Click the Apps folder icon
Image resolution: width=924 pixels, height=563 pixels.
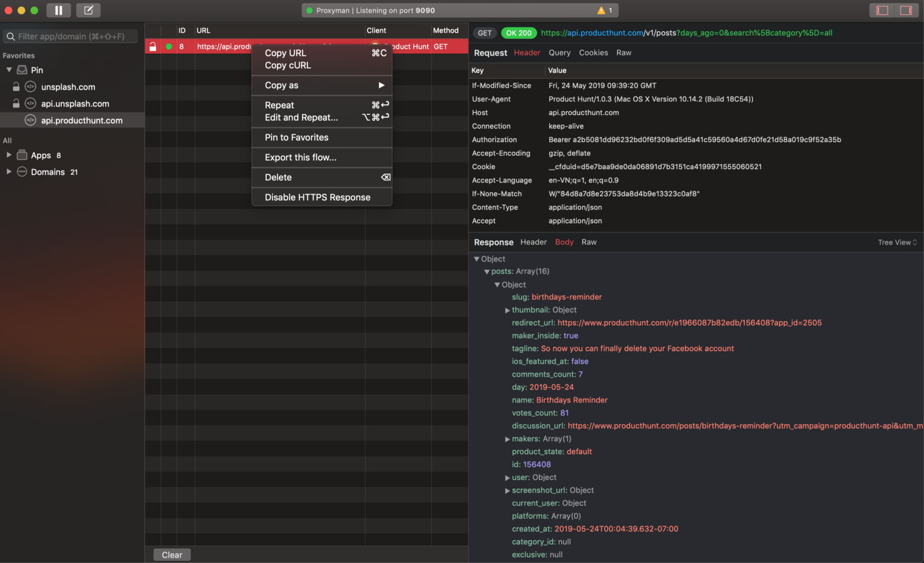click(x=22, y=155)
